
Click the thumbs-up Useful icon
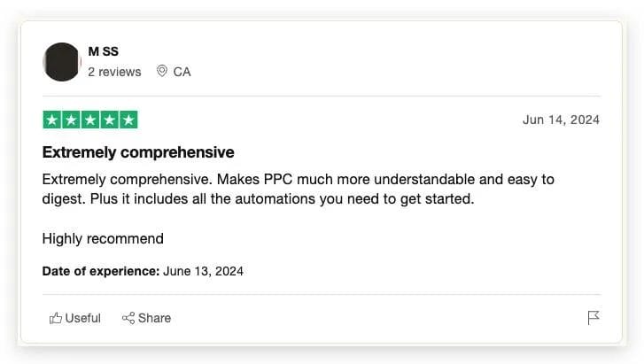(56, 318)
